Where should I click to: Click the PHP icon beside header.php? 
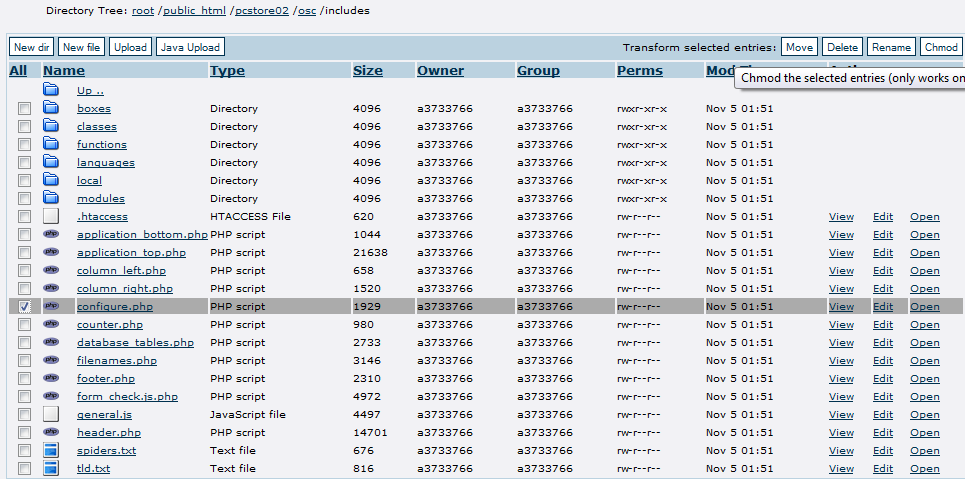pyautogui.click(x=51, y=432)
